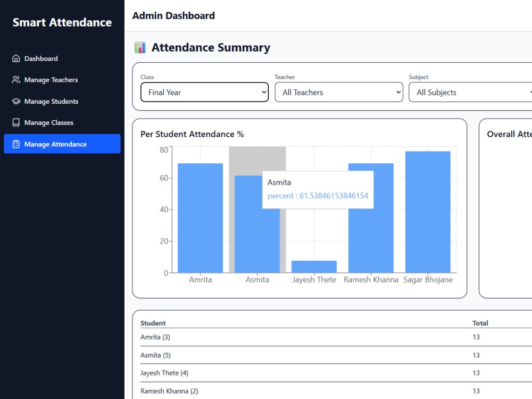Click the Student column header
The height and width of the screenshot is (399, 532).
pyautogui.click(x=153, y=323)
